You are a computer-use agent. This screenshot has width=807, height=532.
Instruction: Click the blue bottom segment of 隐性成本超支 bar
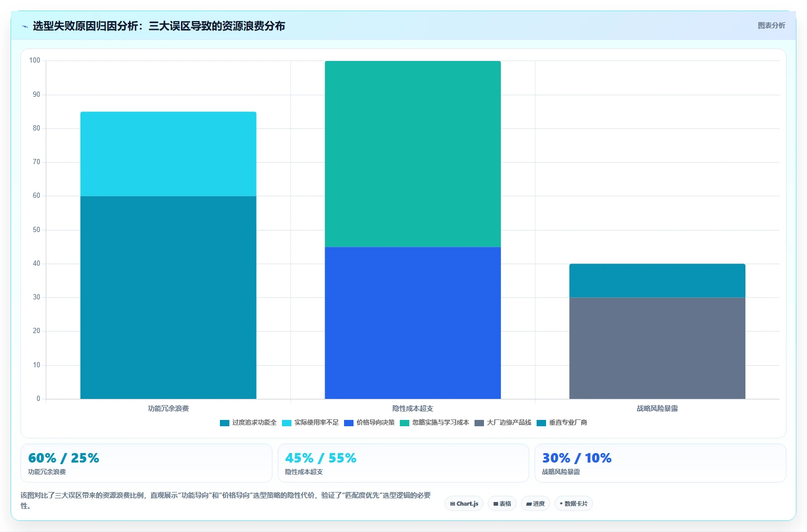(x=413, y=323)
